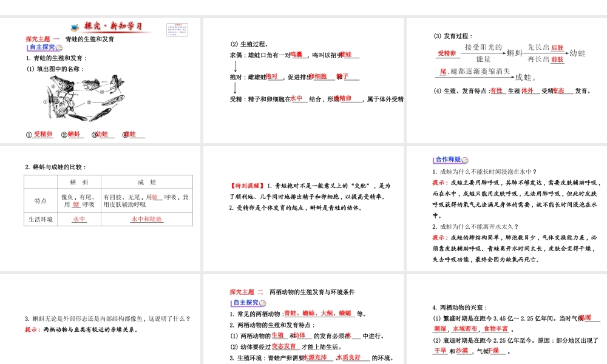Click the line (2) 幼体要经过变态发育
The width and height of the screenshot is (607, 364).
click(286, 346)
